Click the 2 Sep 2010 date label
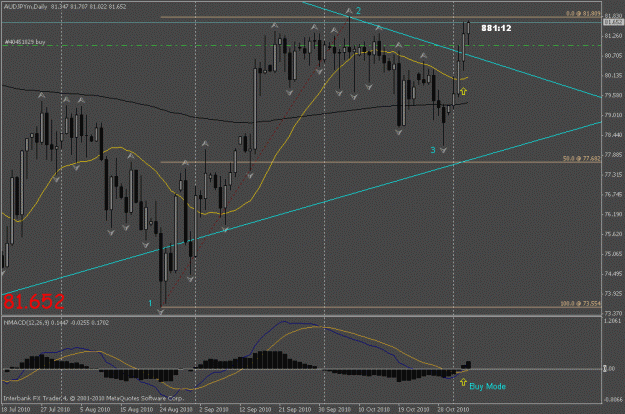The width and height of the screenshot is (625, 414). 214,409
